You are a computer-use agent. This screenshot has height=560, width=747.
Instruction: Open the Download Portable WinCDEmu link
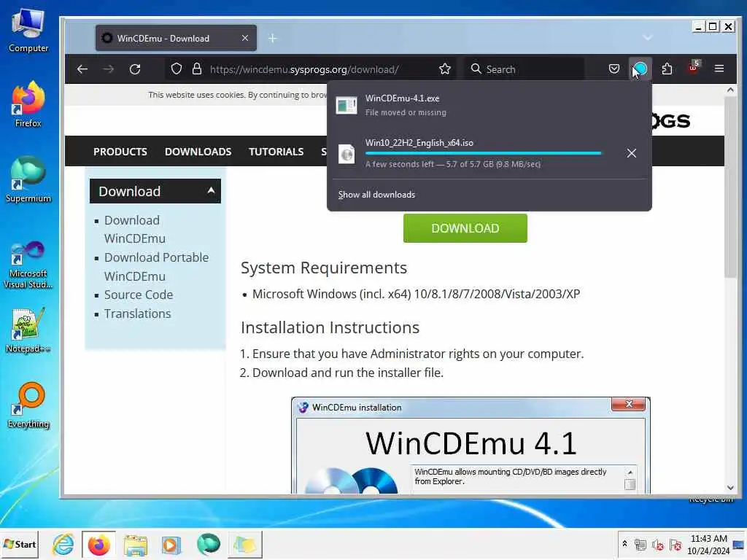(x=156, y=267)
